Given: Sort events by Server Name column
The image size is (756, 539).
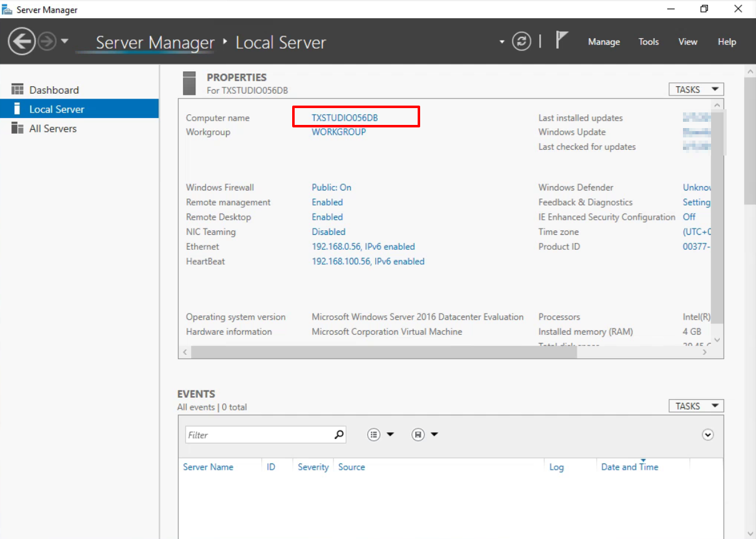Looking at the screenshot, I should point(208,467).
